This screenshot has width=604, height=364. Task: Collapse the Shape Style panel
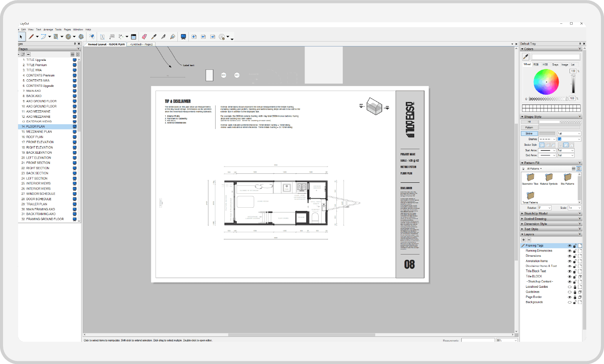pos(522,117)
